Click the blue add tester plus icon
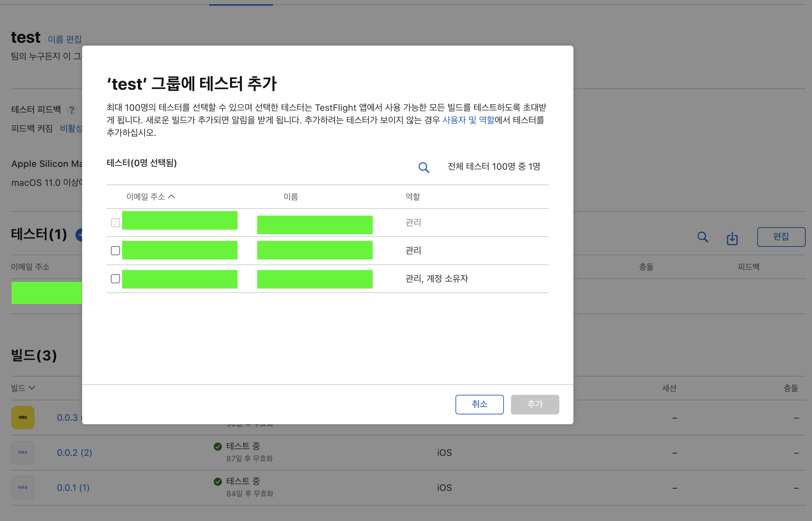Image resolution: width=812 pixels, height=521 pixels. pyautogui.click(x=79, y=235)
